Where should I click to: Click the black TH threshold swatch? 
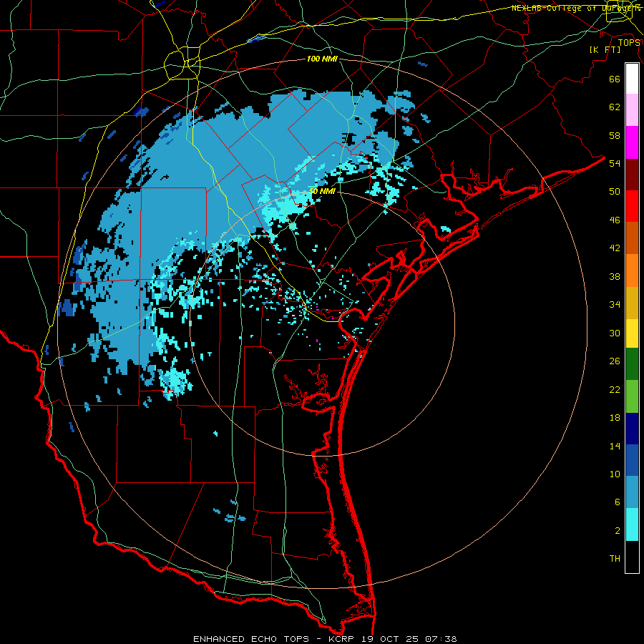click(632, 557)
